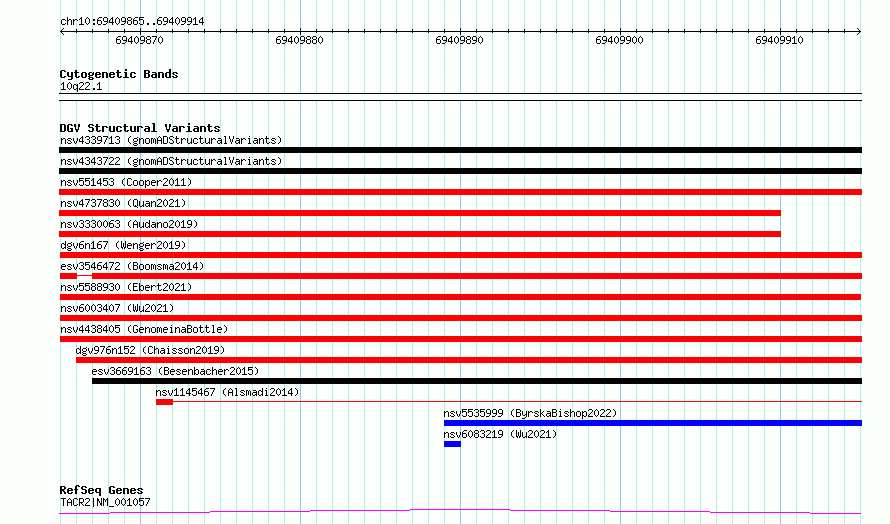This screenshot has width=890, height=524.
Task: Click the black bar of nsv4343722
Action: pyautogui.click(x=460, y=171)
